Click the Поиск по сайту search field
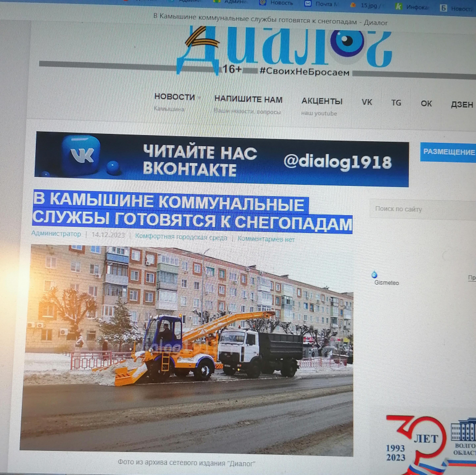 [x=420, y=209]
